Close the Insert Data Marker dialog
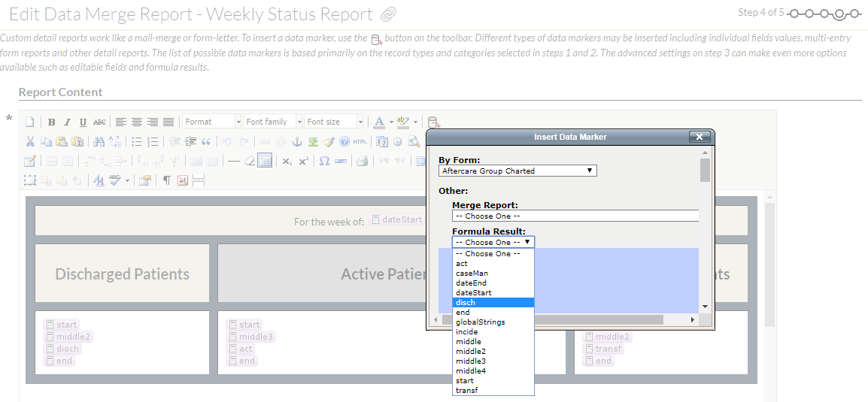The height and width of the screenshot is (402, 868). [699, 137]
